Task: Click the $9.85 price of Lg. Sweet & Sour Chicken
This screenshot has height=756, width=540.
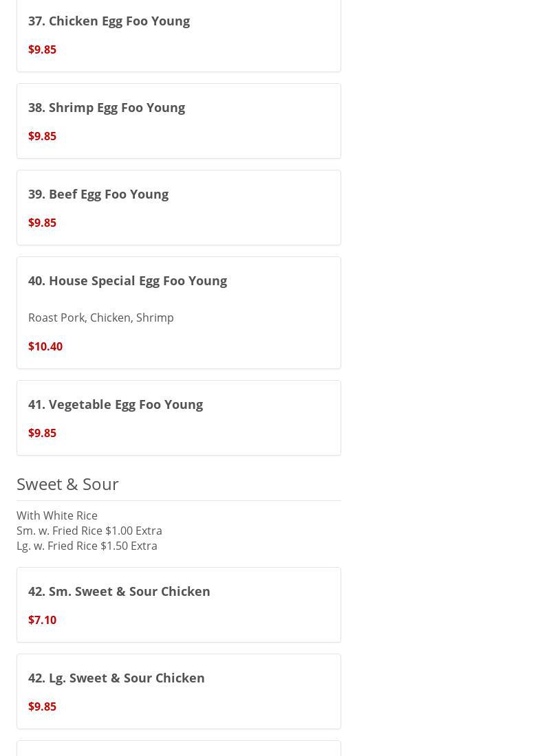Action: click(42, 707)
